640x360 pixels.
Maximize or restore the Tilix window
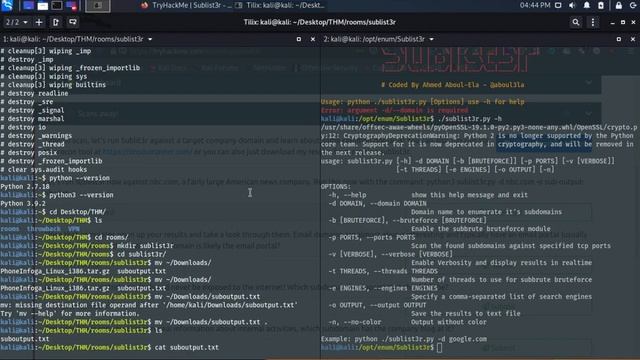pyautogui.click(x=623, y=22)
